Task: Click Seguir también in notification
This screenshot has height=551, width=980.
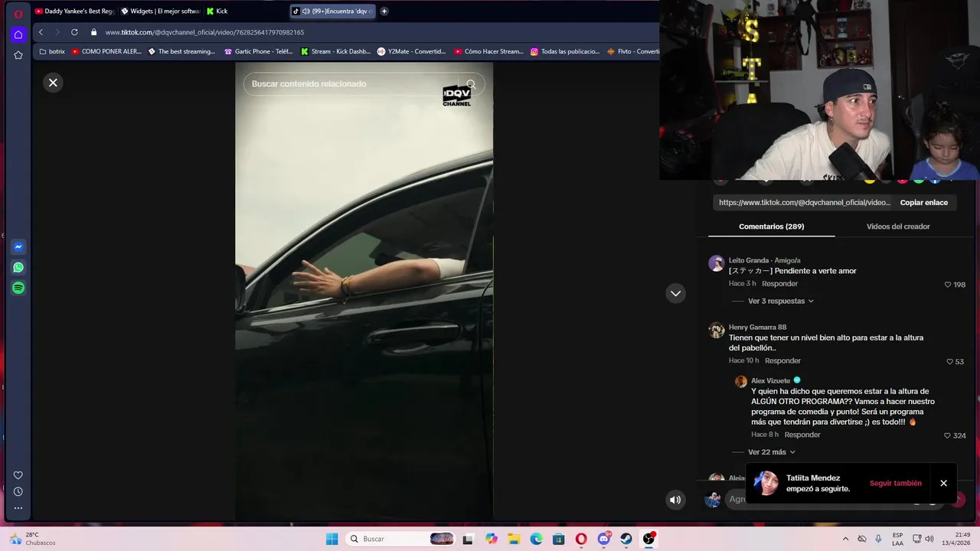Action: point(895,484)
